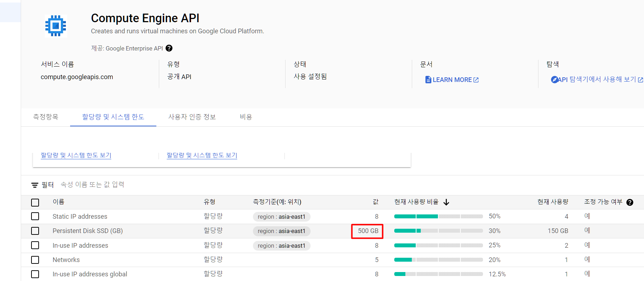The width and height of the screenshot is (644, 281).
Task: Sort by the 현재 사용량 column header
Action: (553, 202)
